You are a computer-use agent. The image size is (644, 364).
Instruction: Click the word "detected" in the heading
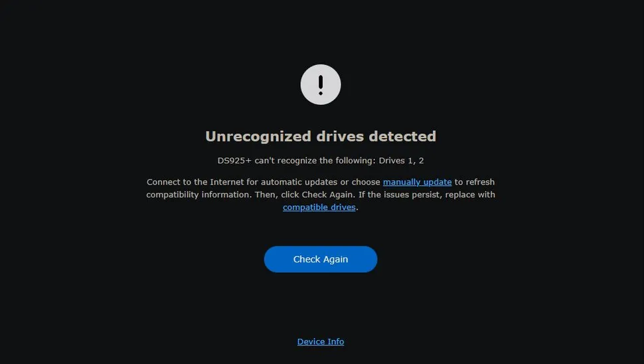click(x=402, y=136)
